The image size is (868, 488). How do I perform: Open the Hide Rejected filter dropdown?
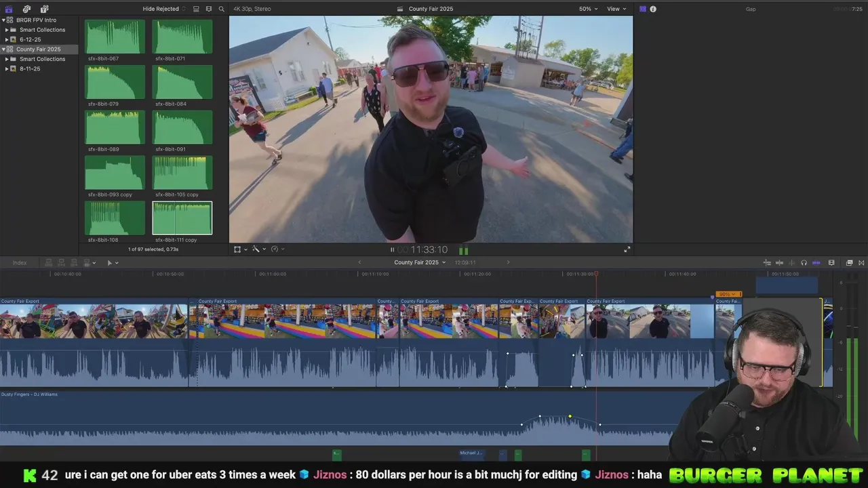point(163,9)
